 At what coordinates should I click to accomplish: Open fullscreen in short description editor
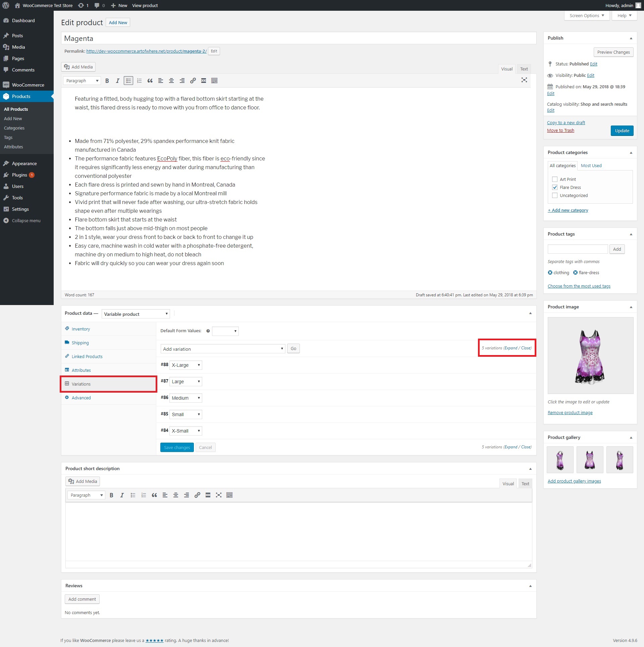pyautogui.click(x=219, y=495)
